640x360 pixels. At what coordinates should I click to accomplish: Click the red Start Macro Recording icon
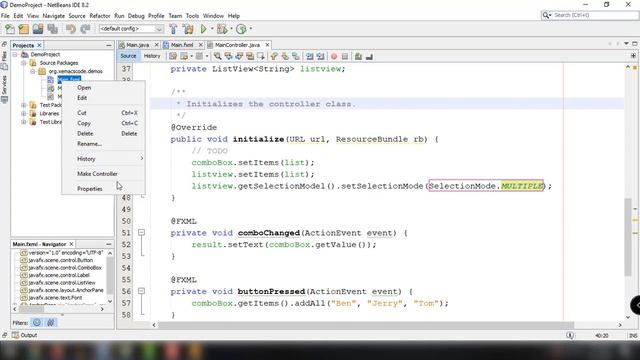tap(334, 56)
